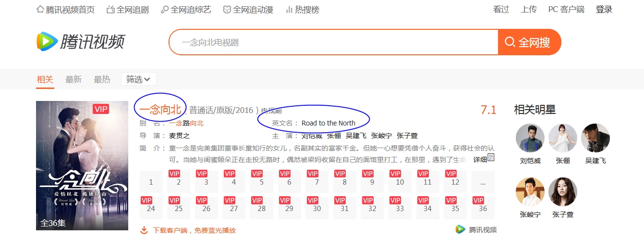Open 吴建飞 star avatar in 相关明星
Viewport: 644px width, 238px height.
[595, 138]
